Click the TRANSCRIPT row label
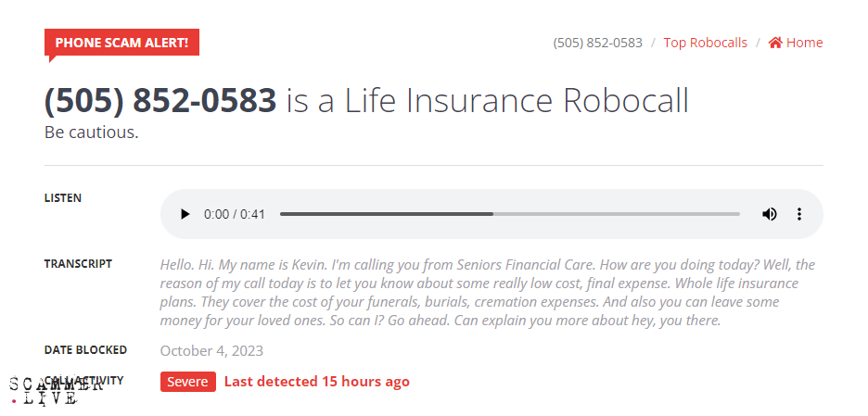868x416 pixels. pyautogui.click(x=78, y=264)
